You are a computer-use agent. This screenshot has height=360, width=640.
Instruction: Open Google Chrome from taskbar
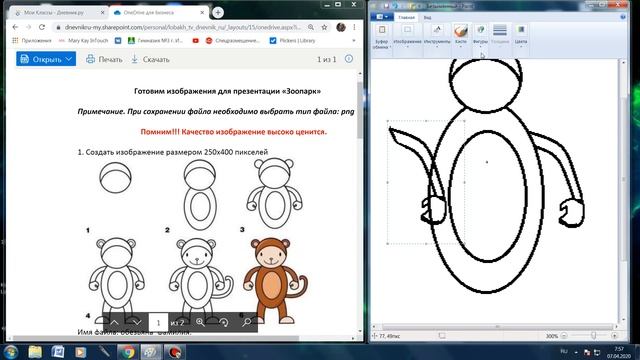[128, 352]
